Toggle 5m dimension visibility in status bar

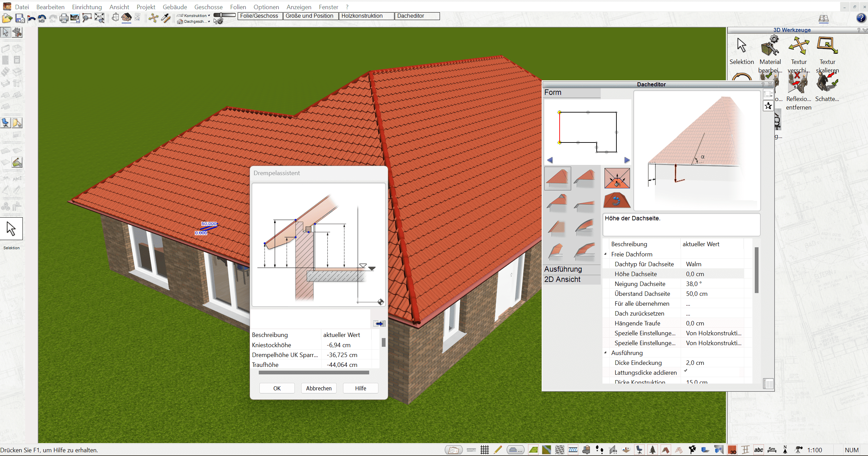click(772, 450)
